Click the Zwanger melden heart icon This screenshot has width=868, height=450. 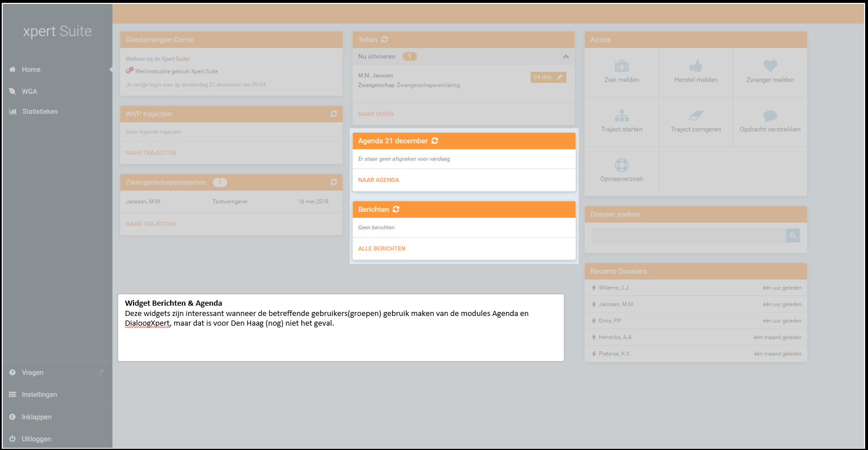[x=770, y=66]
